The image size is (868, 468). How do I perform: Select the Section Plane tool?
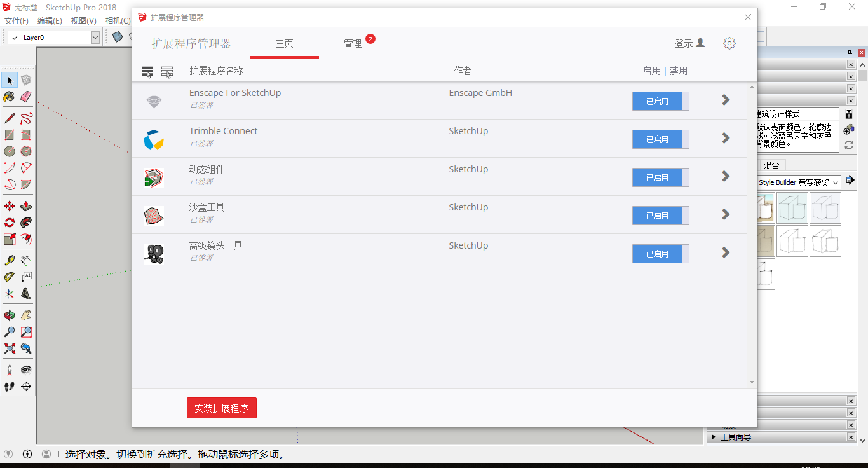coord(26,386)
